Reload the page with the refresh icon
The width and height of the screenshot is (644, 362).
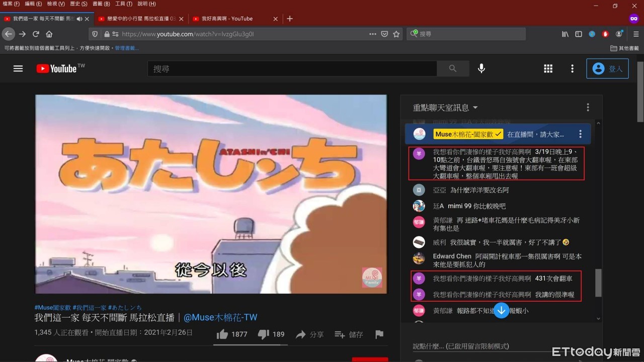coord(36,34)
